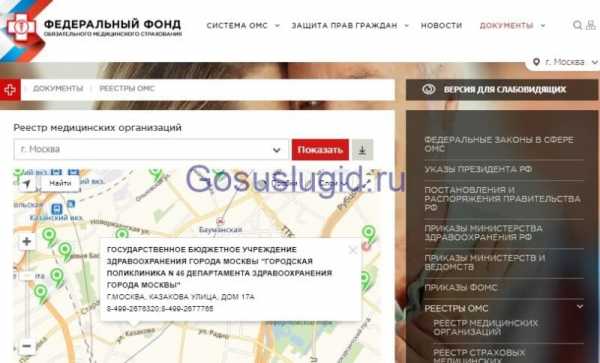Image resolution: width=600 pixels, height=363 pixels.
Task: Open the г. Москва region dropdown field
Action: click(151, 150)
